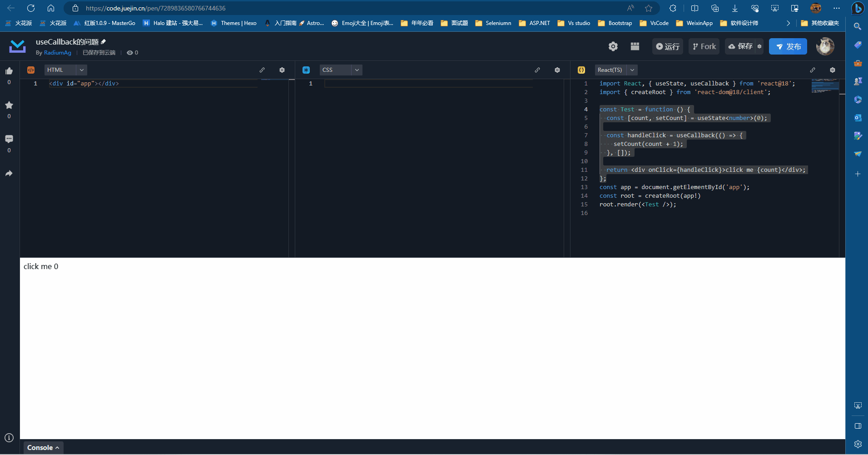The height and width of the screenshot is (455, 868).
Task: Click the empty first line in the CSS editor
Action: coord(428,84)
